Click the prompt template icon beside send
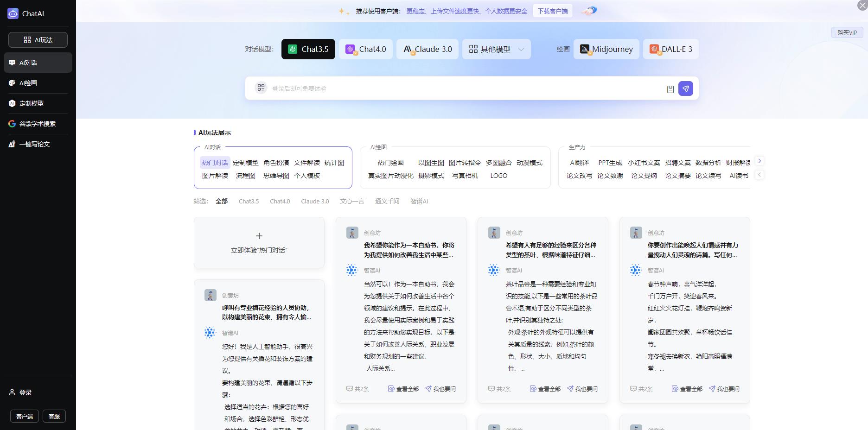Screen dimensions: 868x430 [670, 89]
